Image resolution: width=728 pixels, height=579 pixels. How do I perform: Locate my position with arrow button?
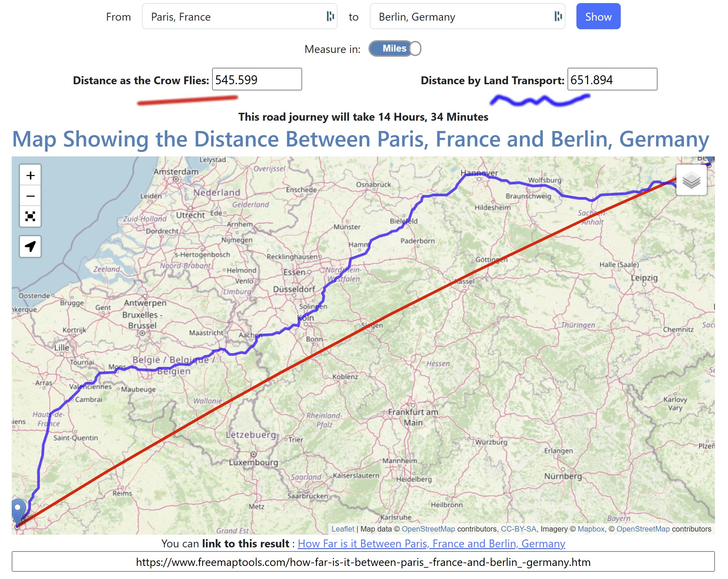pos(30,246)
